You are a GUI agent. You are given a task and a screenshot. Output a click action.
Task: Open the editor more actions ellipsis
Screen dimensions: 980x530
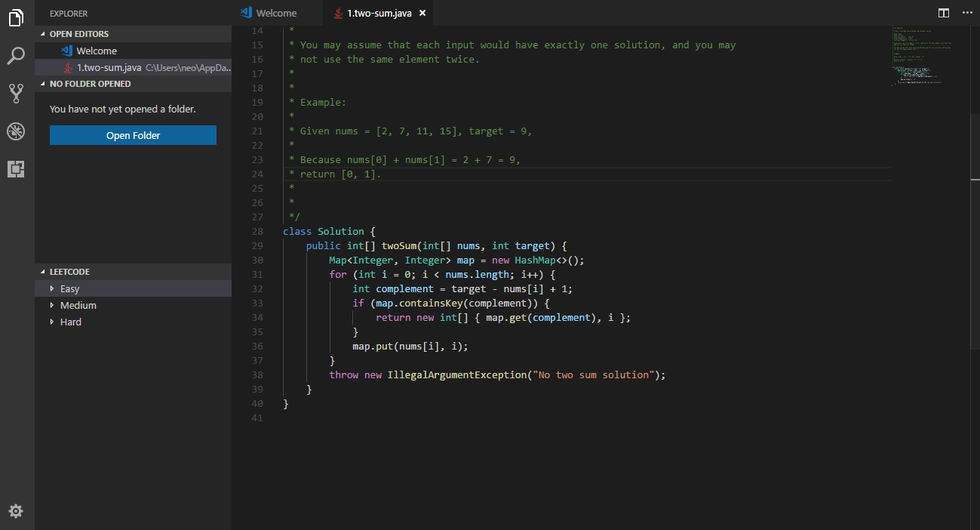(x=967, y=13)
